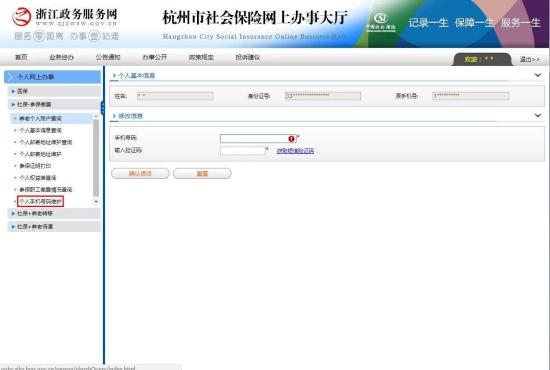Click the red error icon in phone field
This screenshot has width=550, height=370.
click(291, 139)
